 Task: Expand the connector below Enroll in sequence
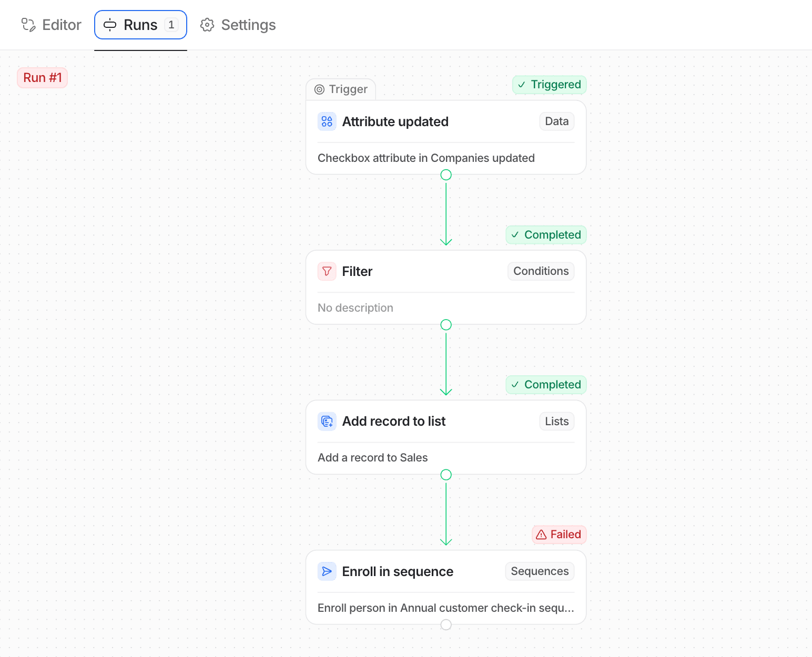[446, 625]
